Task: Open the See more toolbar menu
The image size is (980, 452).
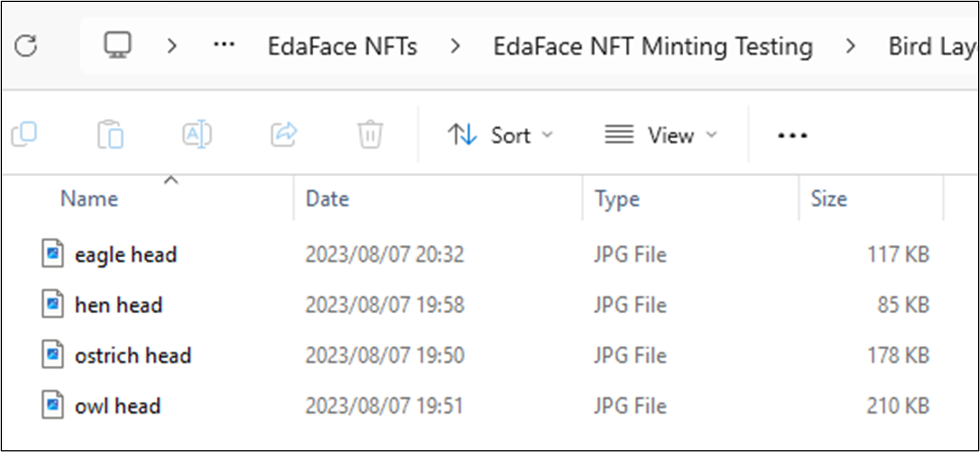Action: pos(792,136)
